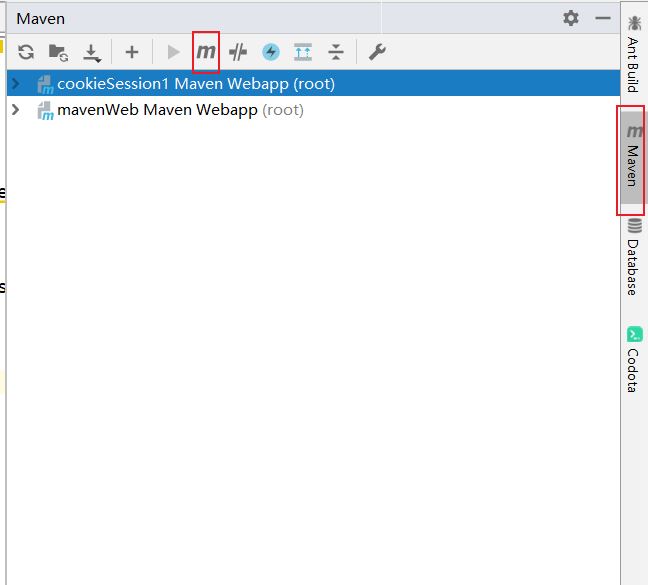
Task: Run Maven build play icon
Action: point(174,52)
